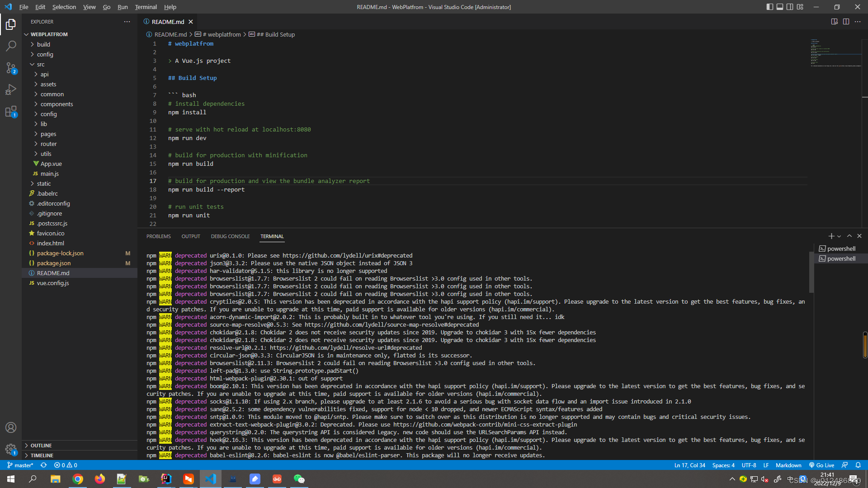868x488 pixels.
Task: Synchronize changes in status bar
Action: coord(43,465)
